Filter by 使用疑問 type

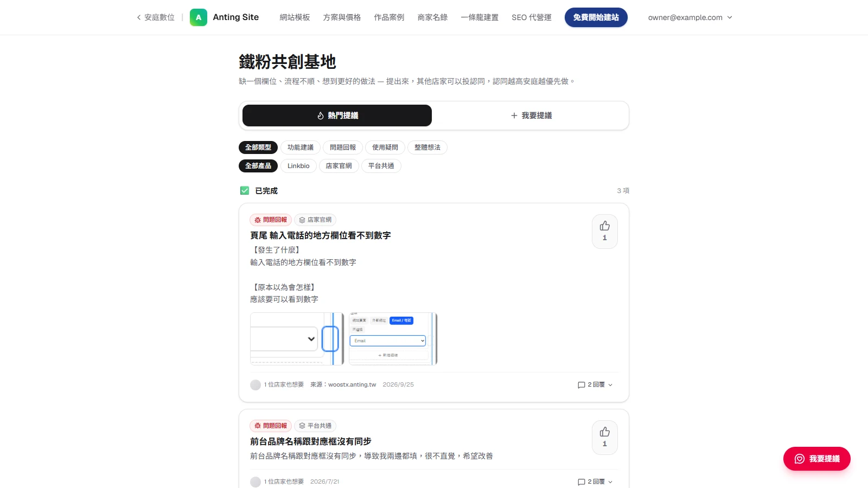click(385, 147)
